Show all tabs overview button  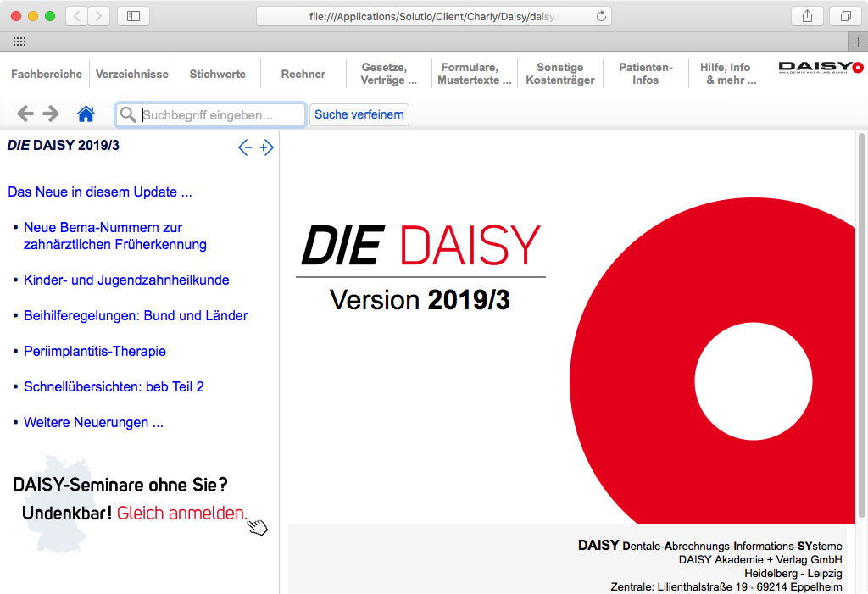tap(845, 16)
